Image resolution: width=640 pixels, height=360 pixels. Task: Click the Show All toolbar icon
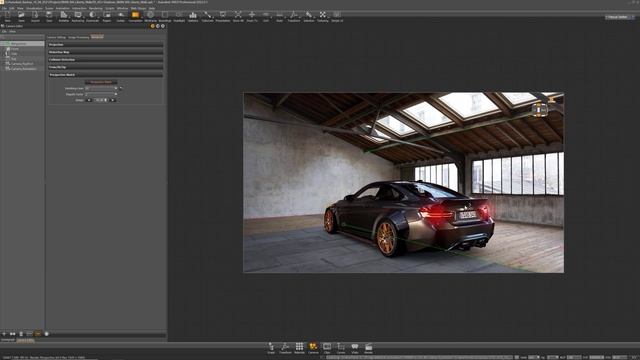click(x=238, y=16)
